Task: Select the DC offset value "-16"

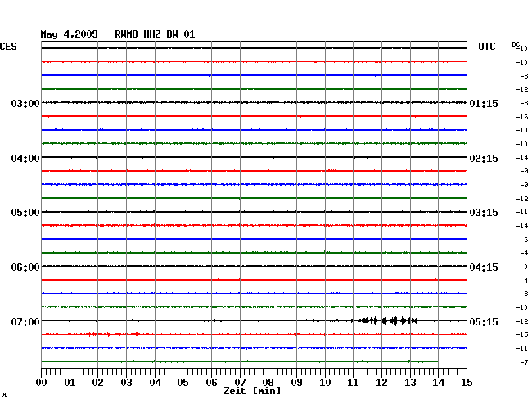Action: (522, 117)
